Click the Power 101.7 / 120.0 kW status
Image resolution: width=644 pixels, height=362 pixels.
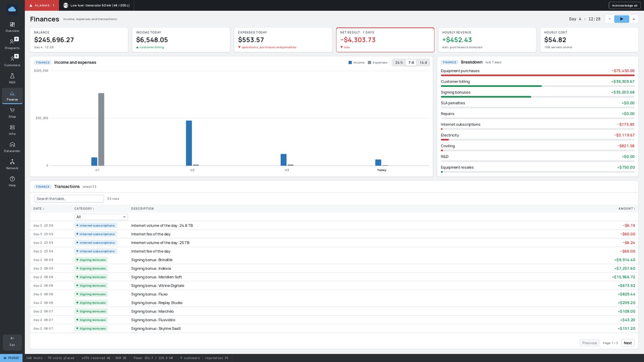click(153, 358)
